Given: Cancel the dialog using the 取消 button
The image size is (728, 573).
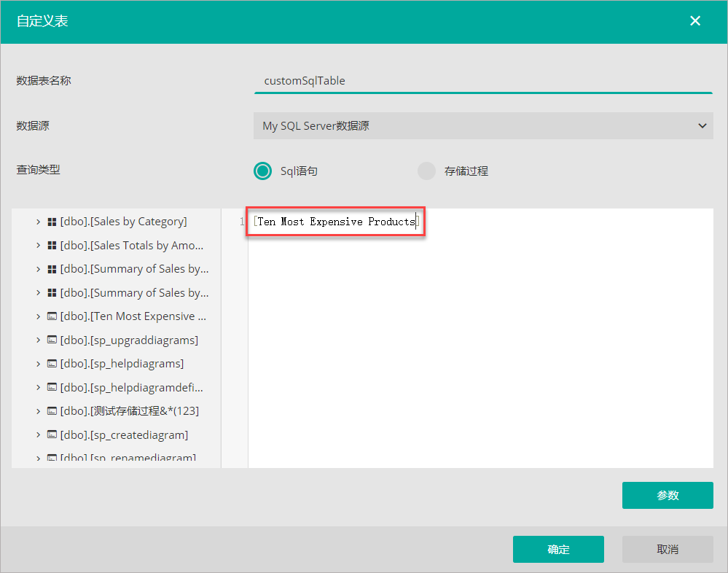Looking at the screenshot, I should (668, 550).
